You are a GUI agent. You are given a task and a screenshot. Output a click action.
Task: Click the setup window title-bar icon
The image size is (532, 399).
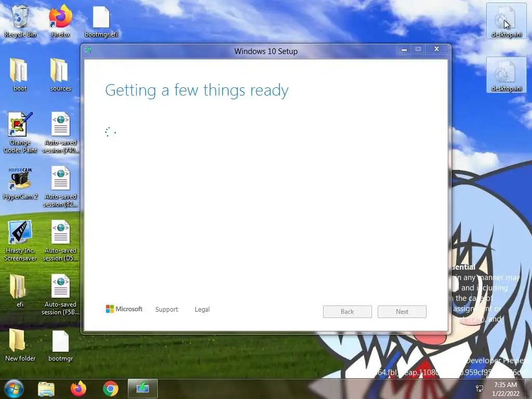pyautogui.click(x=88, y=50)
